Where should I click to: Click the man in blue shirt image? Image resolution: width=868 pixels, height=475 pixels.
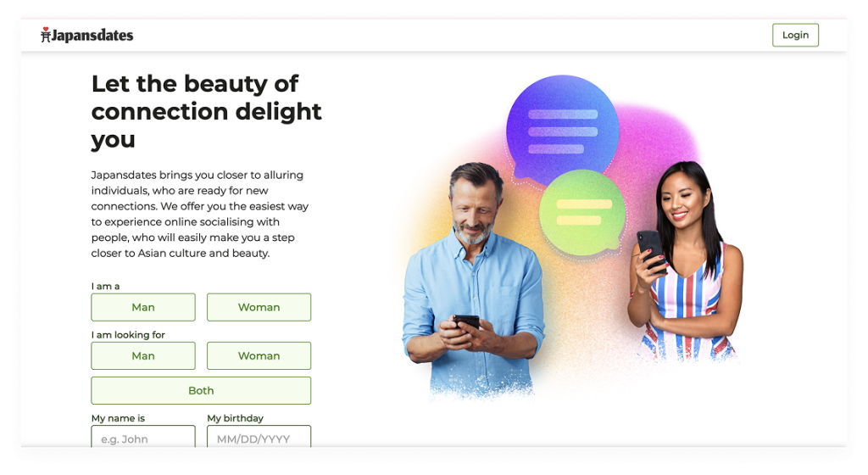473,280
